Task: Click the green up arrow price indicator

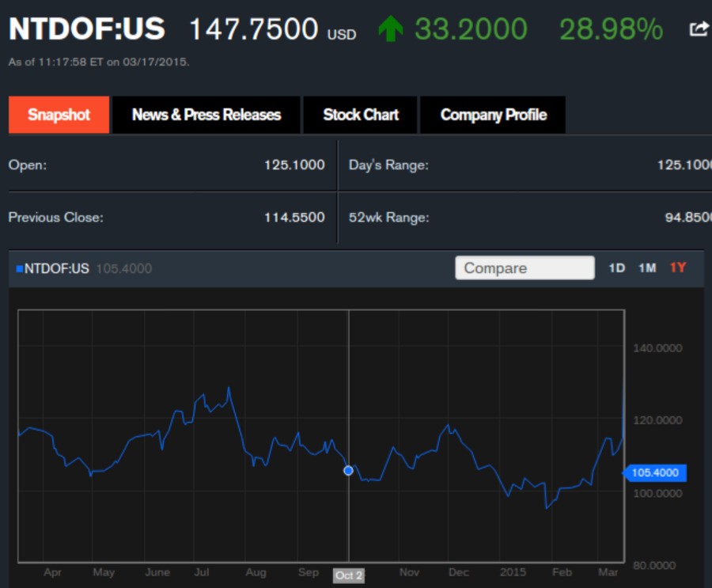Action: 391,27
